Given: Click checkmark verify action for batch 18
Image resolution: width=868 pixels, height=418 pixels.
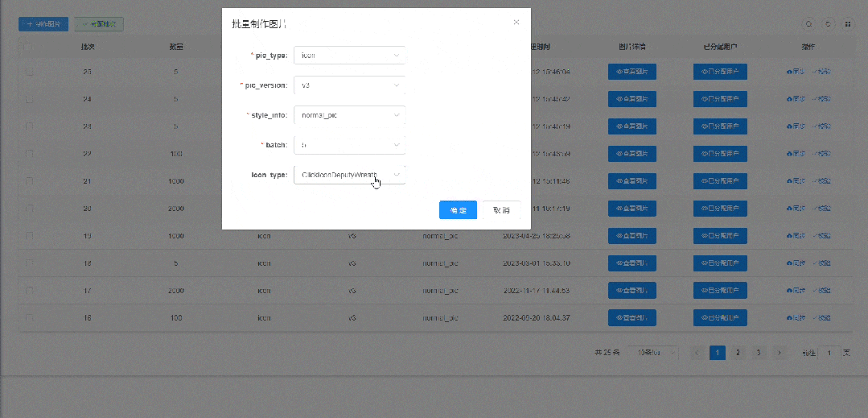Looking at the screenshot, I should pos(821,263).
